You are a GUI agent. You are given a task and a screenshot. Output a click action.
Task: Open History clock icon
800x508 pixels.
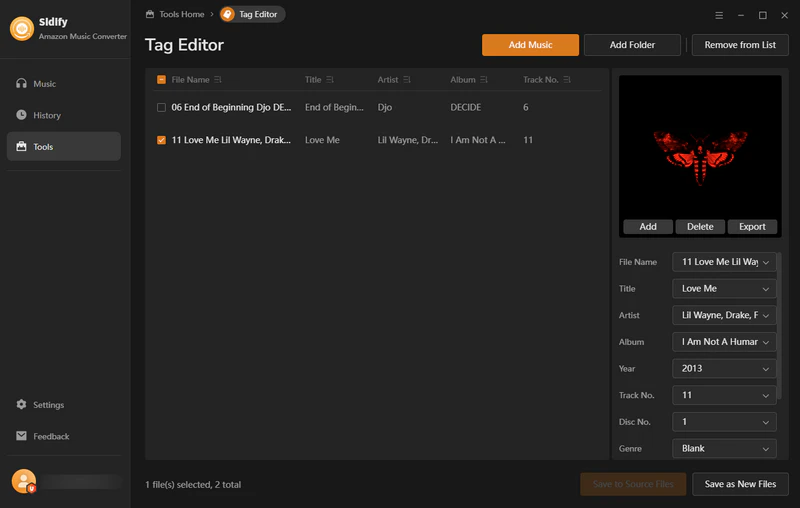click(21, 115)
